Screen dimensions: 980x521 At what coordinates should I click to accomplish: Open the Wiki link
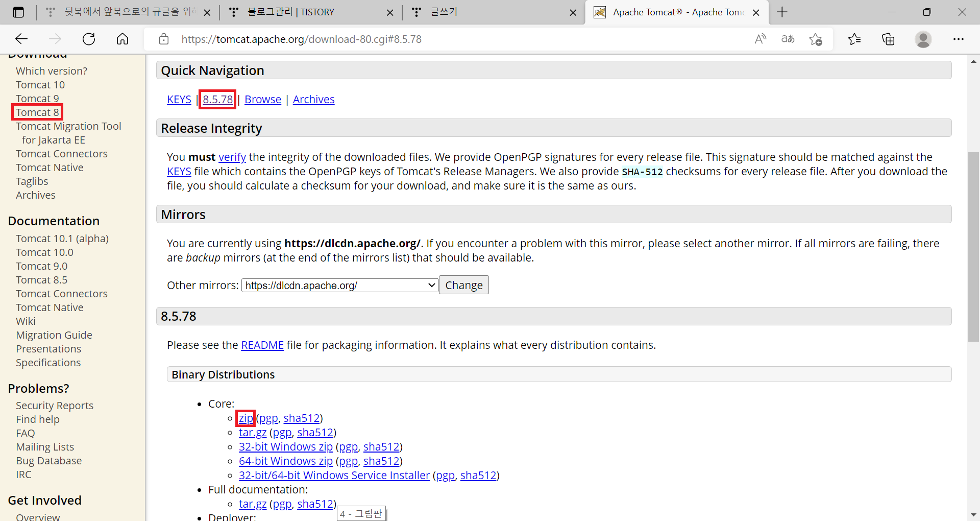point(26,321)
